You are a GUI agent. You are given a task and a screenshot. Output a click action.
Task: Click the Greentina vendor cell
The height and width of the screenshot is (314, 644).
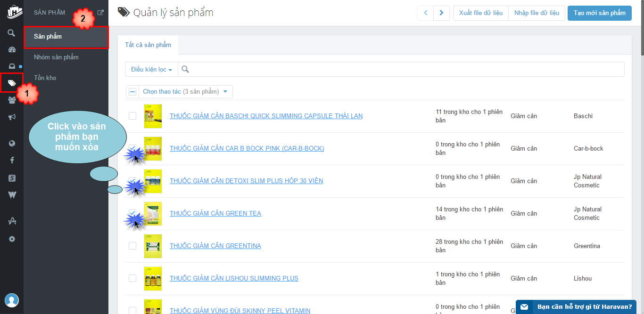(x=587, y=246)
